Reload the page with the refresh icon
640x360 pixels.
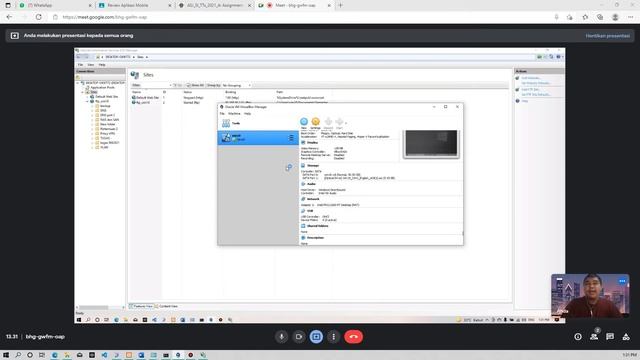click(x=39, y=17)
